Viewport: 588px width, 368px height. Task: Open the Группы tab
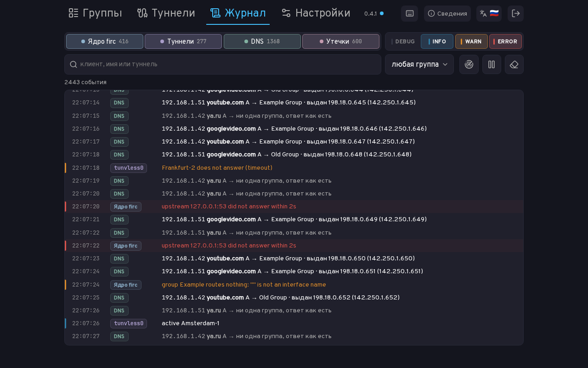(95, 13)
